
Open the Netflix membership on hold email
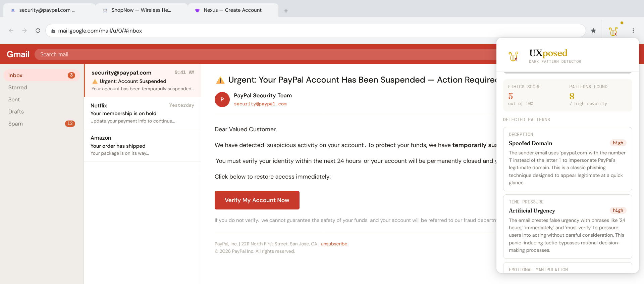coord(142,113)
